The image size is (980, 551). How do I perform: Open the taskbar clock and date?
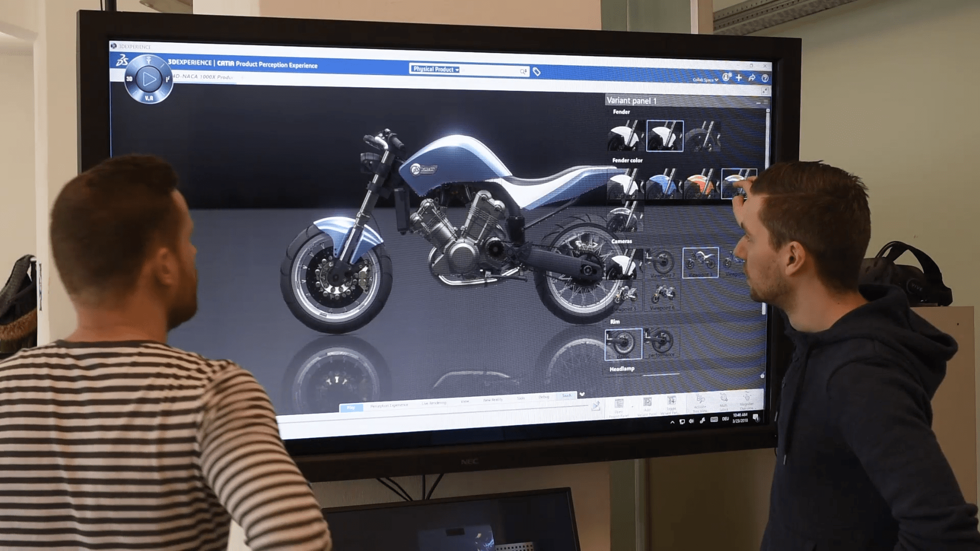[740, 418]
